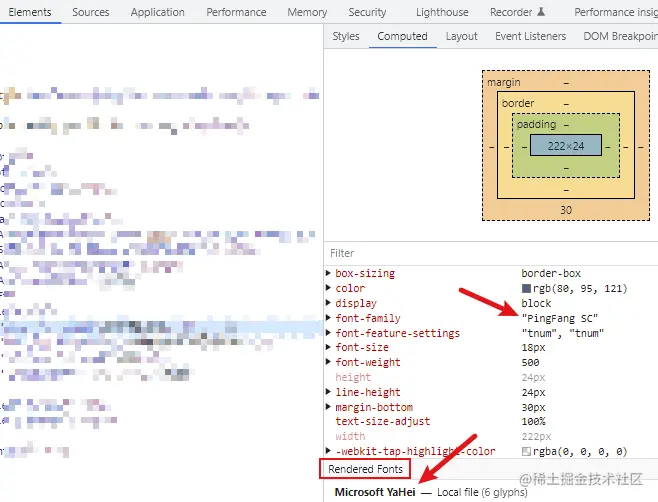The image size is (658, 502).
Task: Expand the font-weight property
Action: [329, 362]
